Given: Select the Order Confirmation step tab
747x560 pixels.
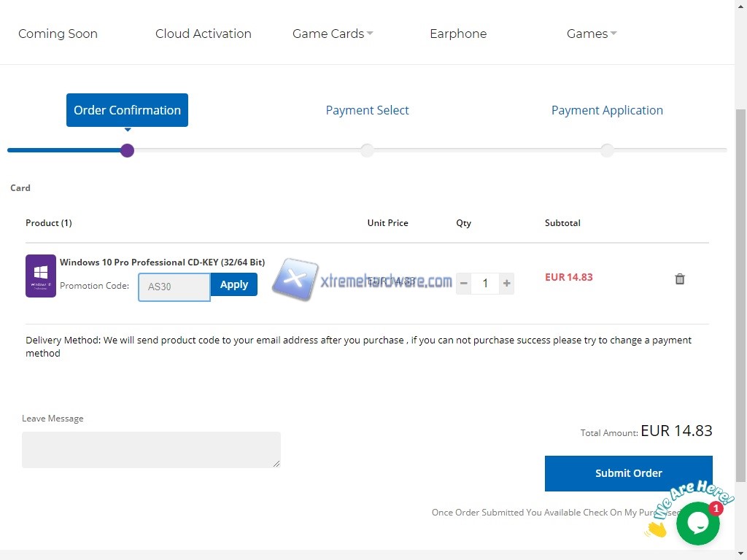Looking at the screenshot, I should [127, 110].
